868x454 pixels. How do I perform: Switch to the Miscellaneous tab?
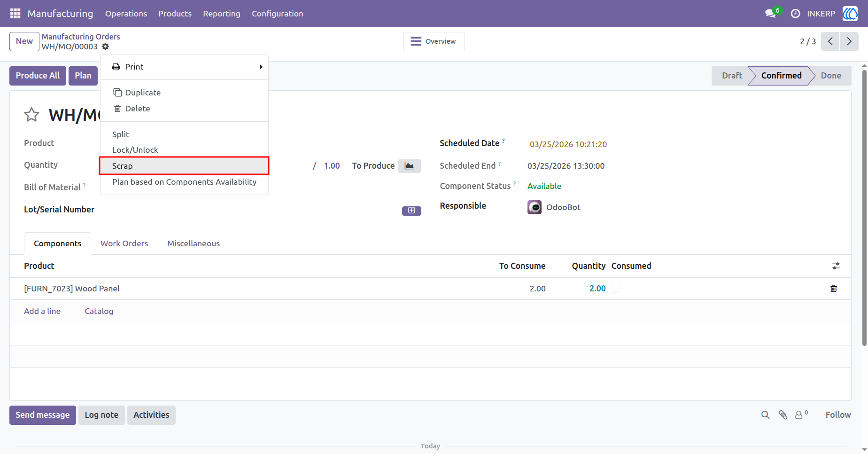coord(194,243)
